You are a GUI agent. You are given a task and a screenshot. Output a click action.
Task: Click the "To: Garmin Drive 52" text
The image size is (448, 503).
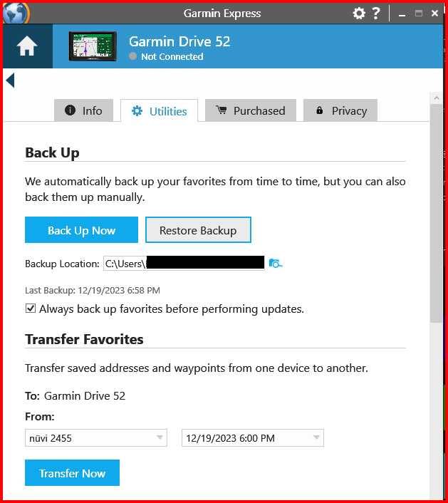click(75, 396)
